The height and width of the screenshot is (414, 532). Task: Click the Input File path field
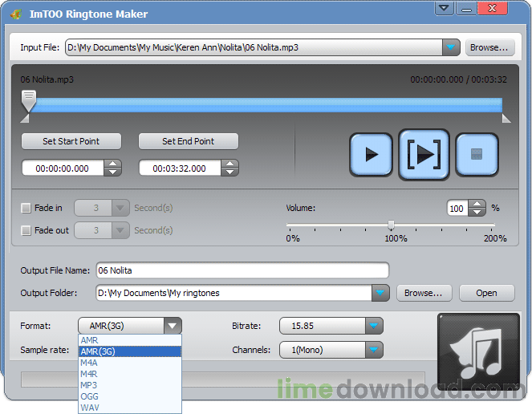click(x=254, y=47)
